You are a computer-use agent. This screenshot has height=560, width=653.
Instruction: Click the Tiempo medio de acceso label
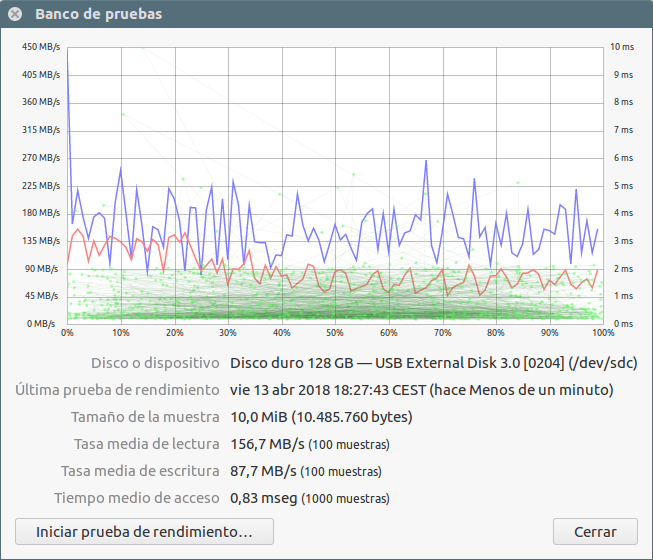137,498
